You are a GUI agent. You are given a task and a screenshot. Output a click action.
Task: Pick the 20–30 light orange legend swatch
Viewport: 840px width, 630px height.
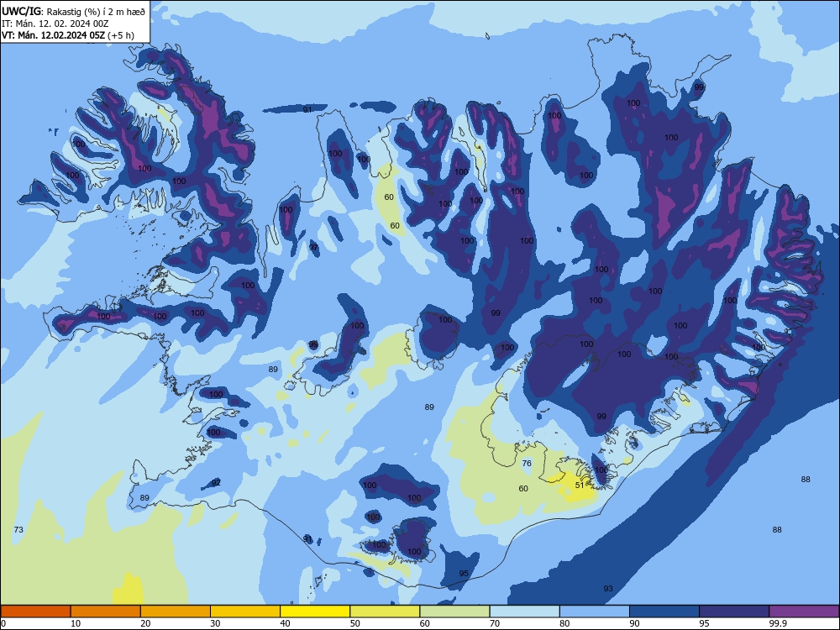(x=176, y=612)
